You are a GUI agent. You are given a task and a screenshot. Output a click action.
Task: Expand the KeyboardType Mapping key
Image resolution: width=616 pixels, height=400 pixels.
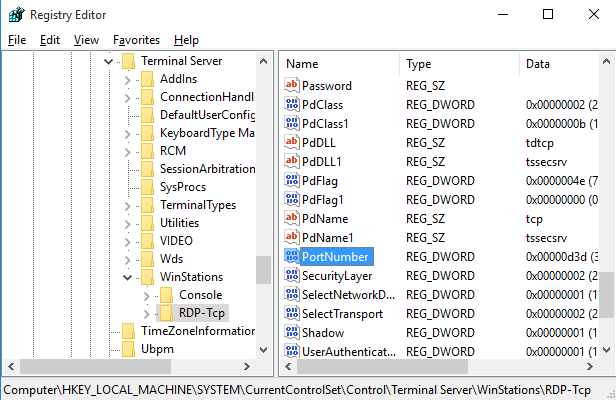pos(127,134)
